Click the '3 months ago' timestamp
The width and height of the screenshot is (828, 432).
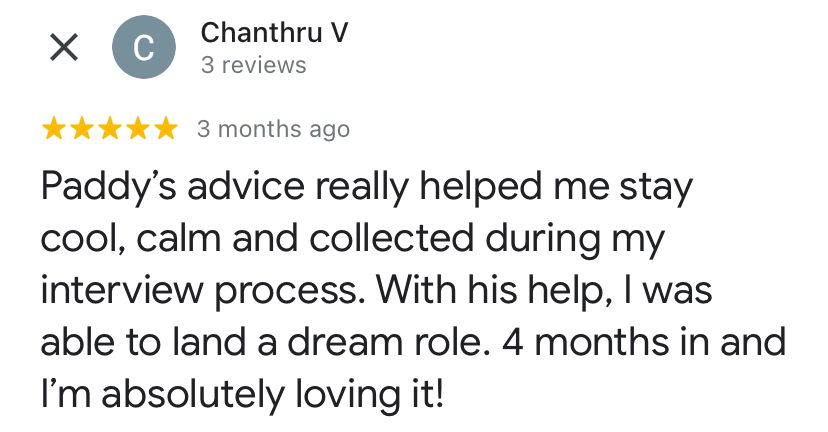tap(273, 129)
